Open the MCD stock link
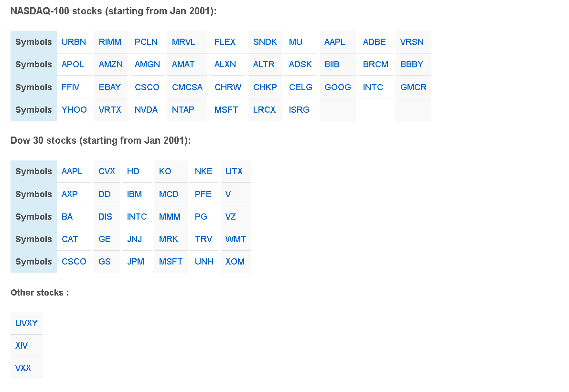The image size is (569, 392). coord(169,194)
